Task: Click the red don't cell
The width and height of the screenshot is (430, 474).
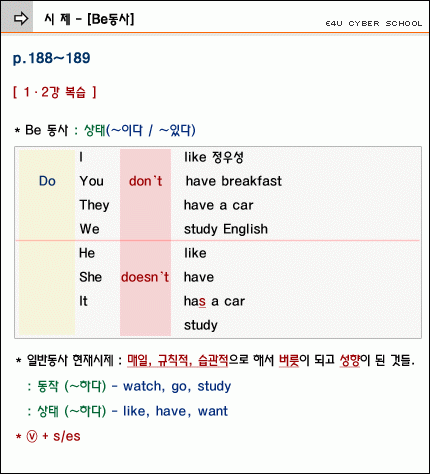Action: pos(145,181)
